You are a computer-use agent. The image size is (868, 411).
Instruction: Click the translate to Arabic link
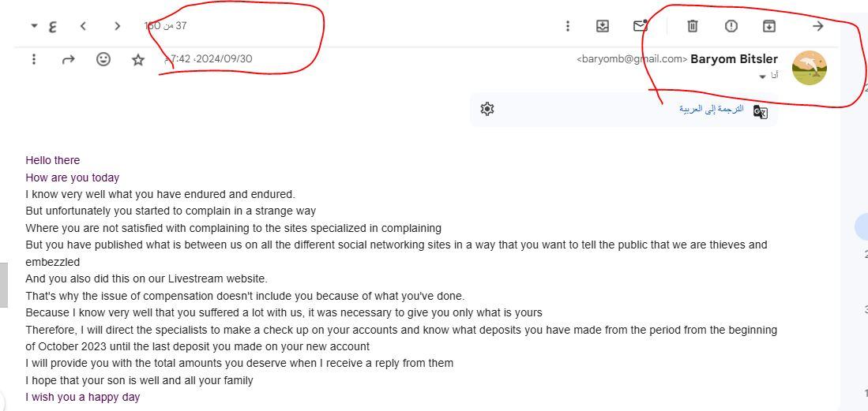[711, 109]
